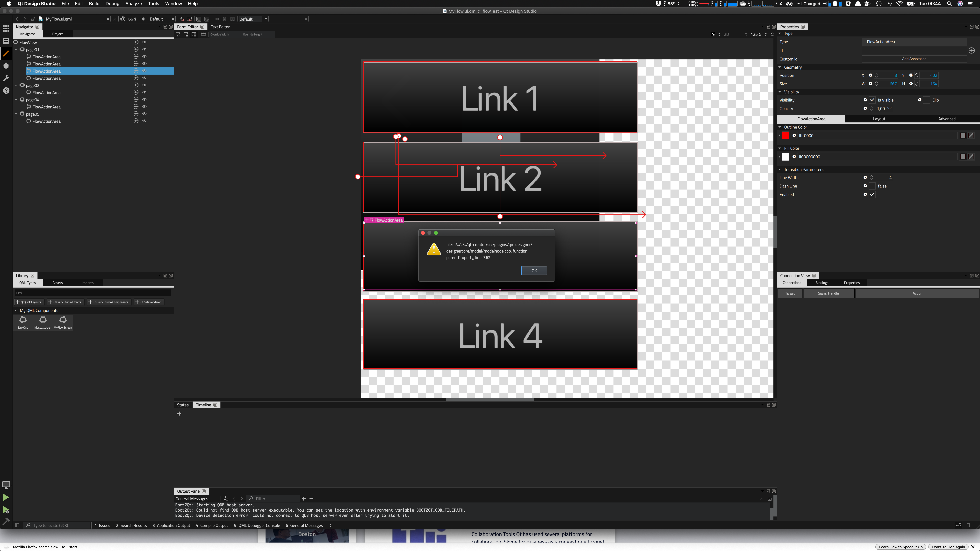980x551 pixels.
Task: Click the live preview play icon
Action: pos(123,19)
